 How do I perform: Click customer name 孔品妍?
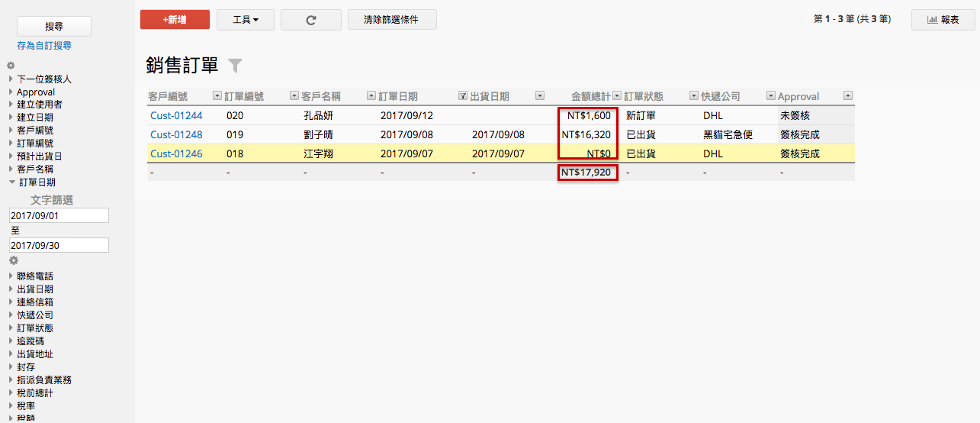(x=319, y=115)
